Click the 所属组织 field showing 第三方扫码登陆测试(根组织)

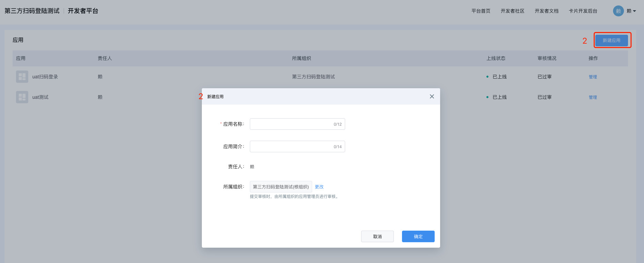coord(280,187)
